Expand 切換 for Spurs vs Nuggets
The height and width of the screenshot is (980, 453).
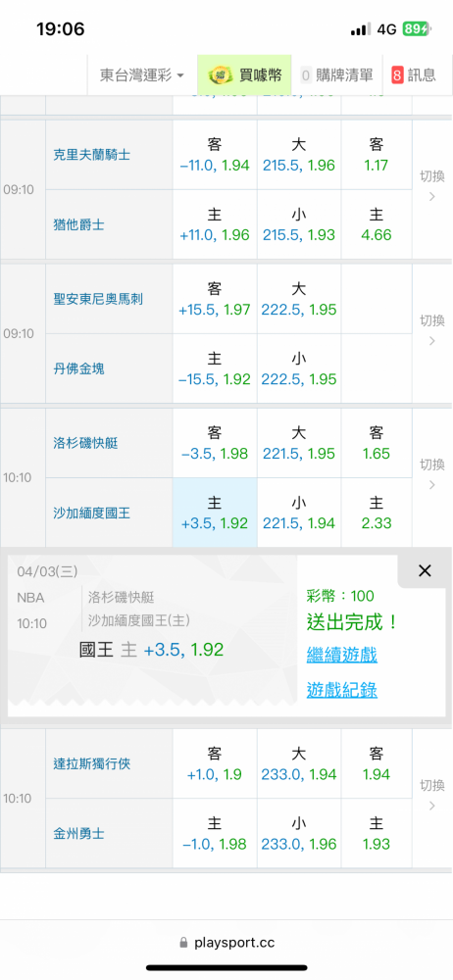tap(431, 331)
